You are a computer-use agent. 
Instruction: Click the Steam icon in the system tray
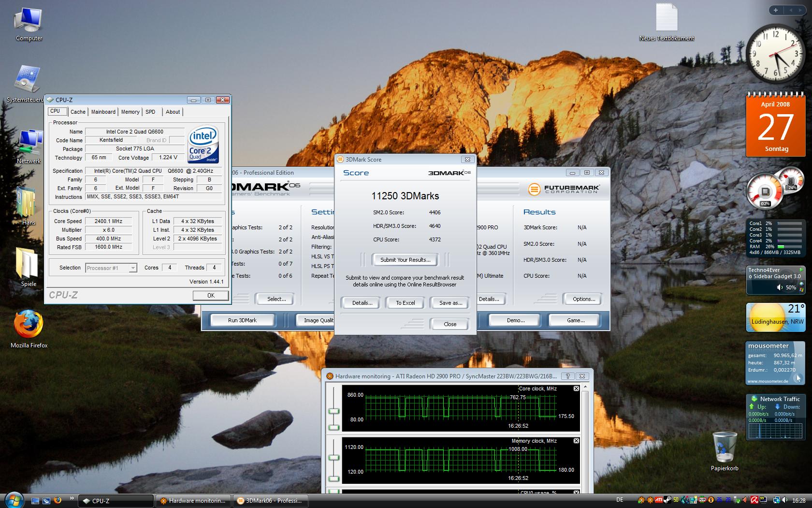[x=667, y=500]
